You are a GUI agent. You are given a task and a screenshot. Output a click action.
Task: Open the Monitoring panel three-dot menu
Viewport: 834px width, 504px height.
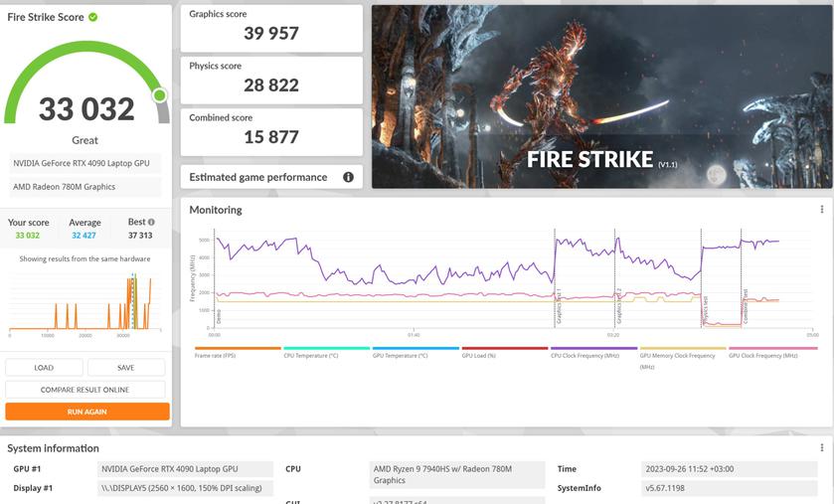tap(821, 210)
